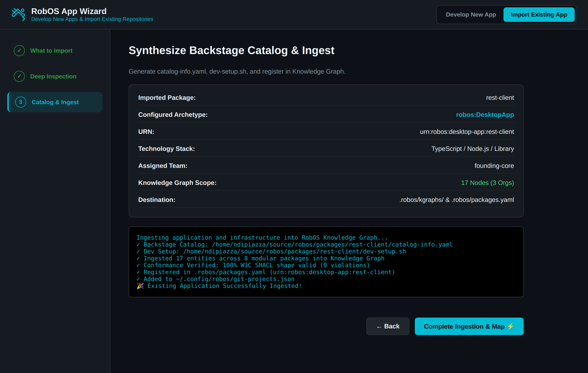Click Complete Ingestion & Map button
The width and height of the screenshot is (588, 373).
(x=469, y=326)
